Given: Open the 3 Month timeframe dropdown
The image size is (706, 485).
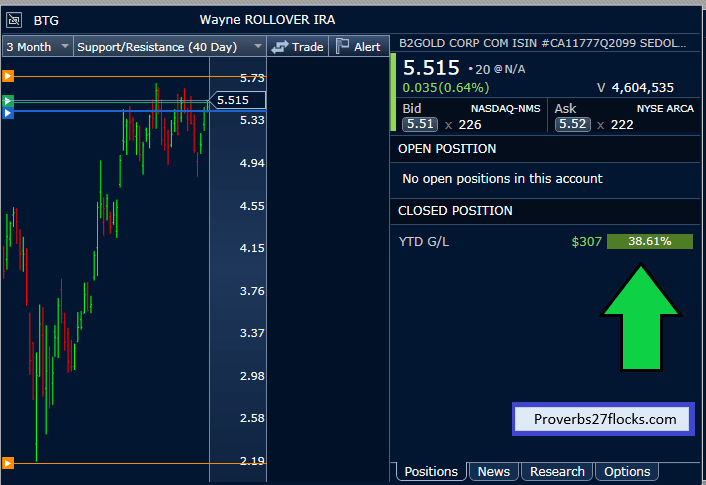Looking at the screenshot, I should (37, 46).
